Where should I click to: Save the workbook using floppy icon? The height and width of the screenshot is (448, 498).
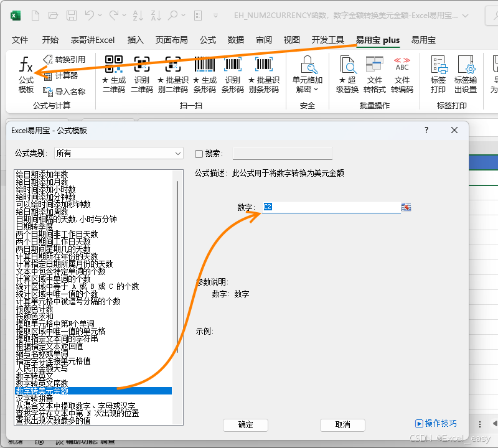click(71, 15)
